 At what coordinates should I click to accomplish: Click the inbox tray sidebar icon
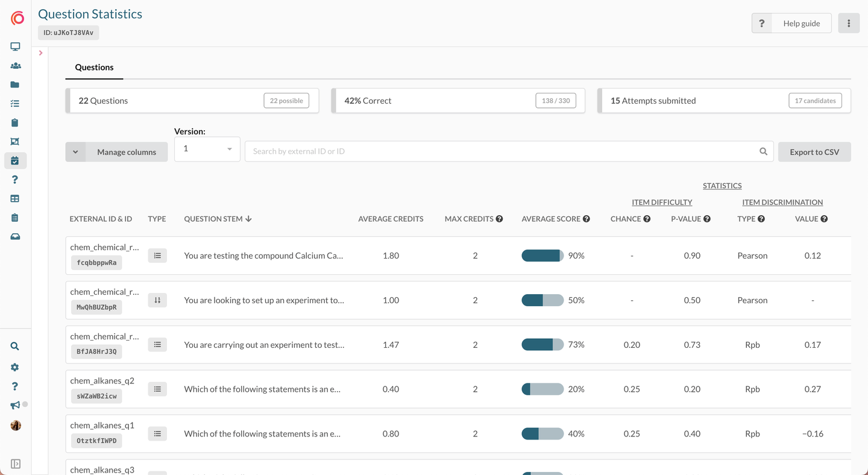(x=15, y=237)
